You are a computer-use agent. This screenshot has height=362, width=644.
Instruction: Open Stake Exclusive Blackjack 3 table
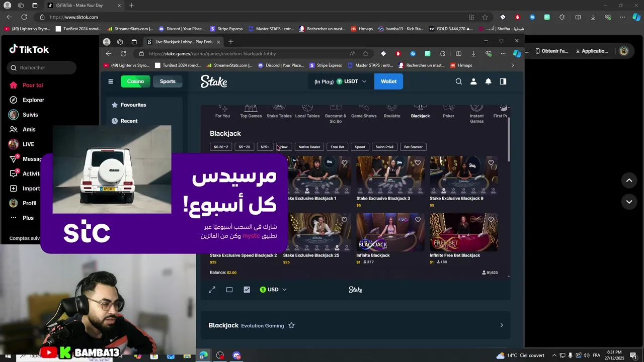point(390,175)
